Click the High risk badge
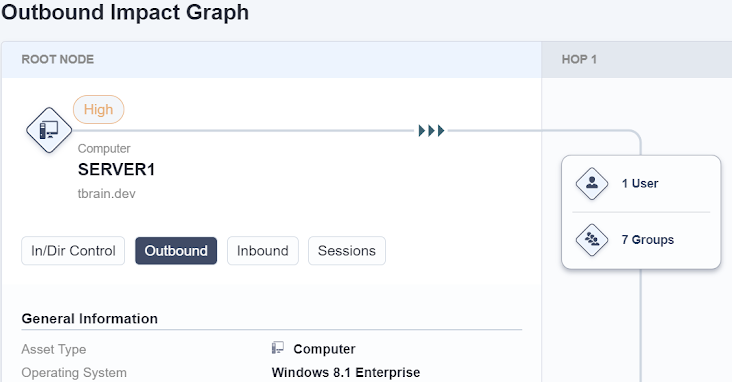732x382 pixels. (99, 109)
